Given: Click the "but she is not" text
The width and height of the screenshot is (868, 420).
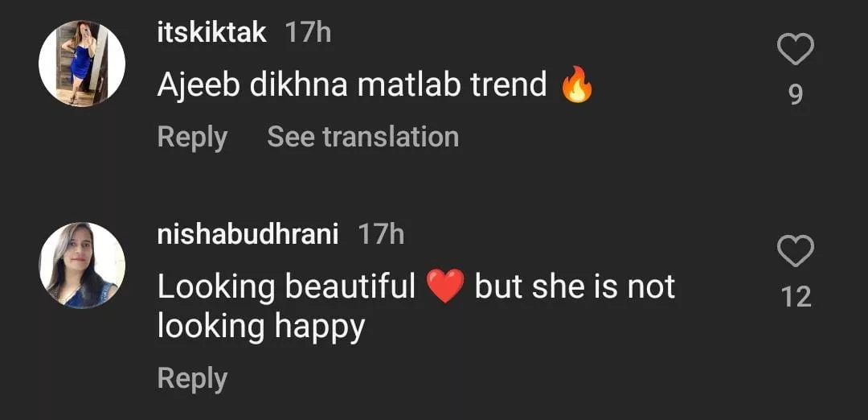Looking at the screenshot, I should point(575,286).
